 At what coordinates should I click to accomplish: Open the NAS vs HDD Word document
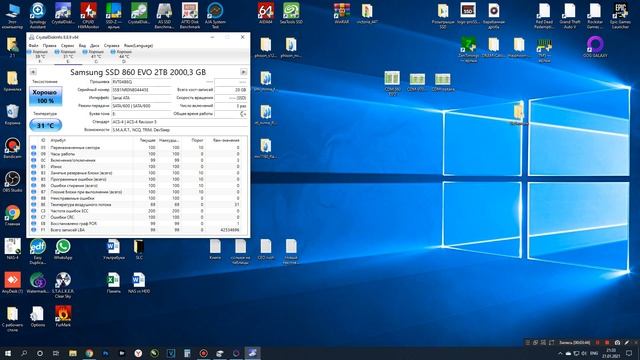tap(139, 283)
